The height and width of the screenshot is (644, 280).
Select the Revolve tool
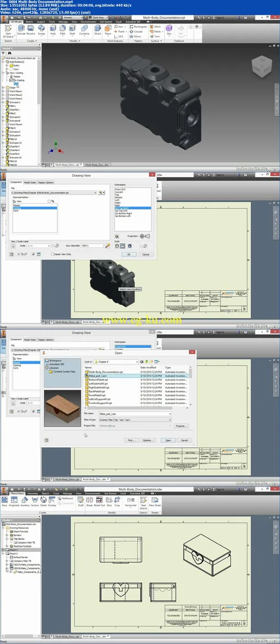(x=31, y=30)
